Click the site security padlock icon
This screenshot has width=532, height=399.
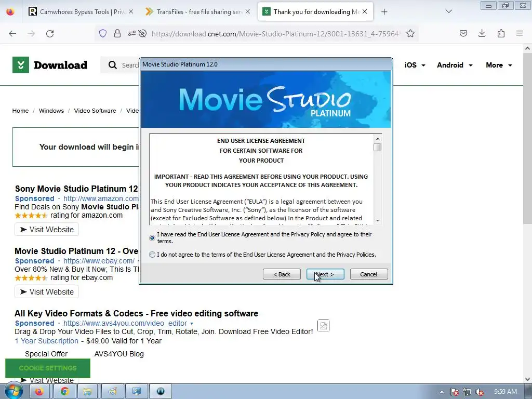click(x=117, y=33)
